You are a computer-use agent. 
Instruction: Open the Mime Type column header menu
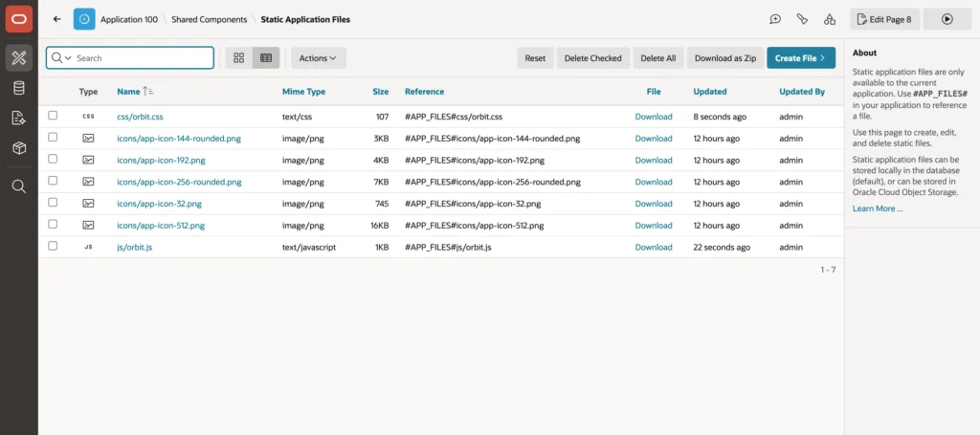click(x=303, y=92)
